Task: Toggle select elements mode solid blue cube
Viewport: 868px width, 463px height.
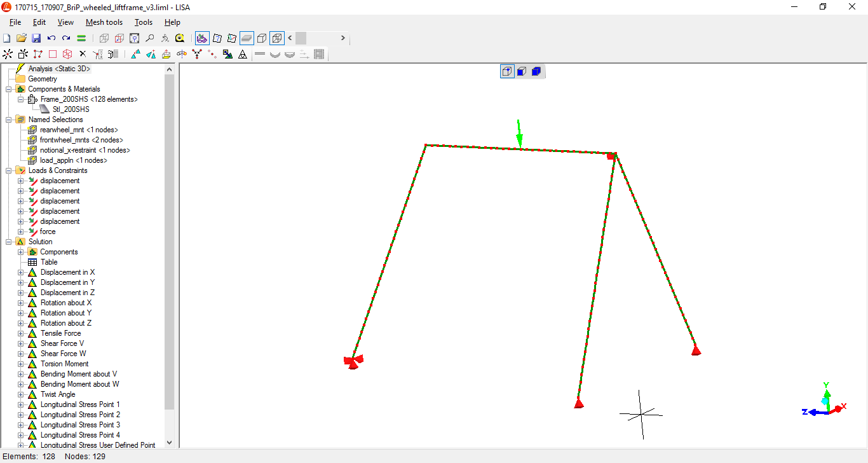Action: coord(536,71)
